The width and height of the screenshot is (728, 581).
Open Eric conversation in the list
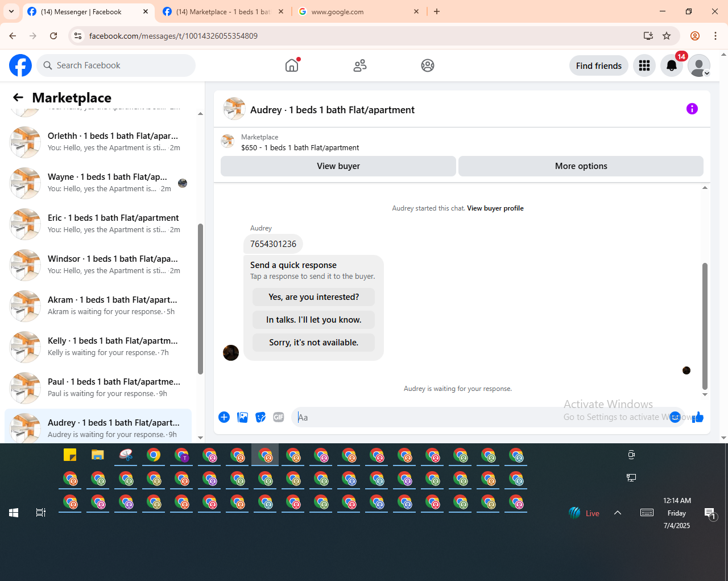[98, 224]
